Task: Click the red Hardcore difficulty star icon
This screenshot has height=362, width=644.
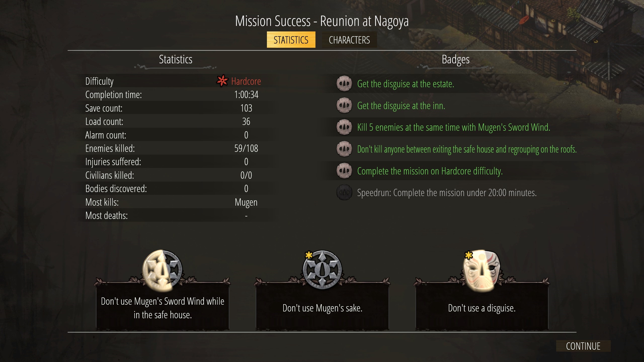Action: pos(222,81)
